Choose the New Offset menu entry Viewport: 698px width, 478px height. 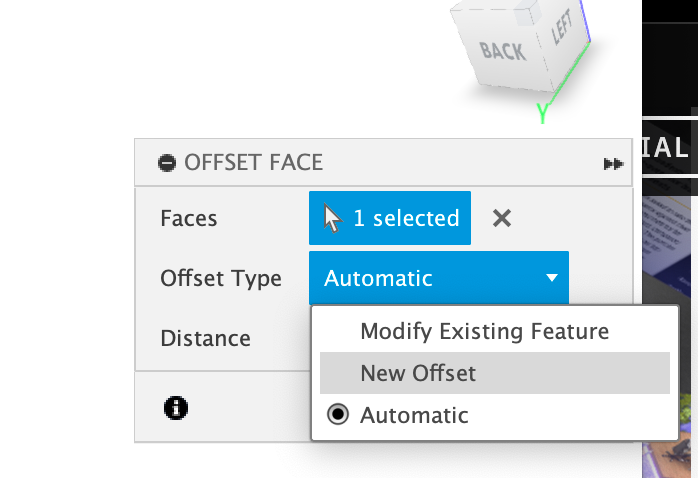click(x=495, y=373)
